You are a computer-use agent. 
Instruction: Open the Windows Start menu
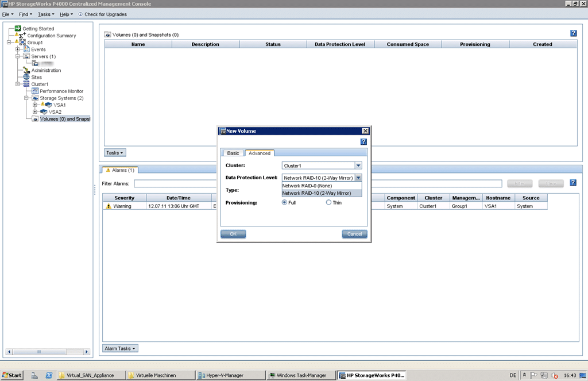tap(12, 375)
